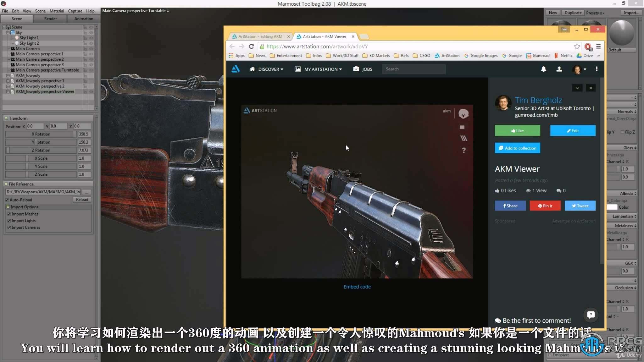This screenshot has width=644, height=362.
Task: Uncheck Import Lights option
Action: (9, 221)
